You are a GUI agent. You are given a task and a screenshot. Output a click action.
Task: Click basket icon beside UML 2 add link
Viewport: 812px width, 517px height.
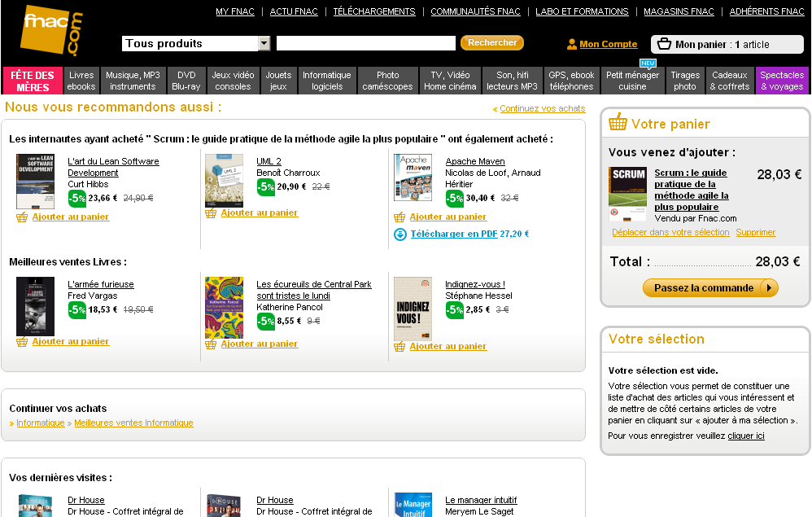(211, 213)
